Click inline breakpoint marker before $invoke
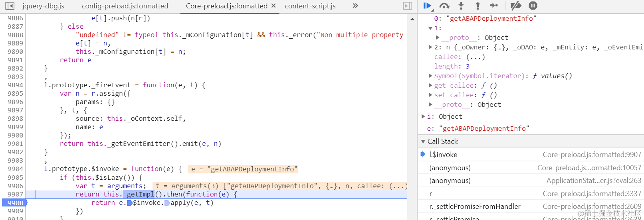Viewport: 644px width, 220px height. [129, 203]
